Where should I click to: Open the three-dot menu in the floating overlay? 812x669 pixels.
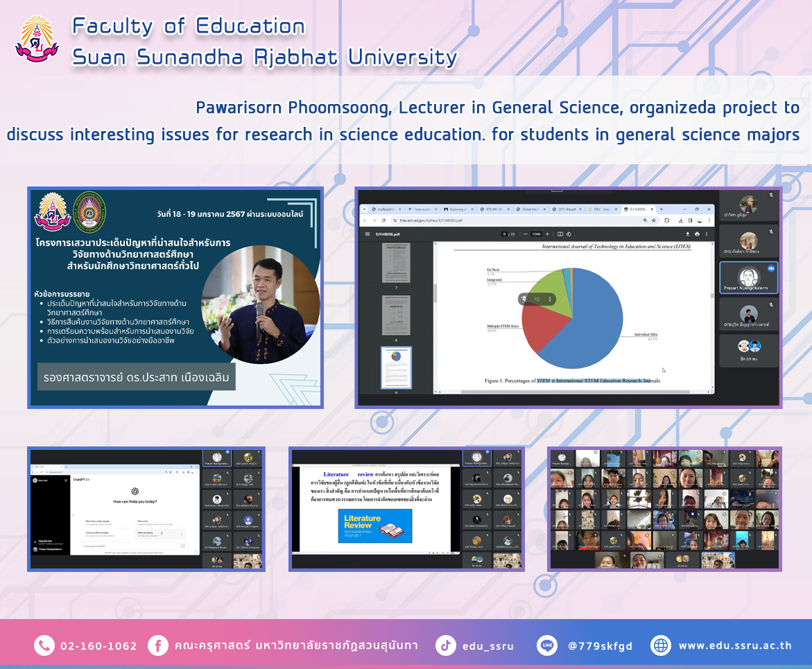pos(550,299)
